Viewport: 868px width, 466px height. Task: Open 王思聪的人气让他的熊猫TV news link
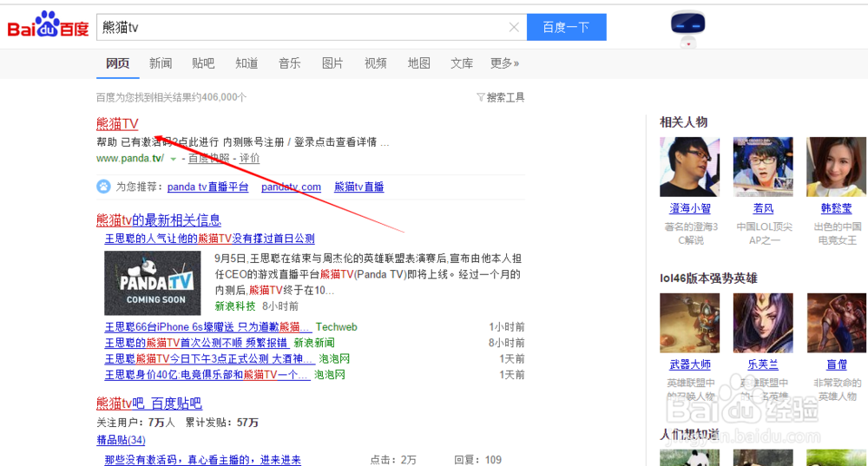pos(210,239)
